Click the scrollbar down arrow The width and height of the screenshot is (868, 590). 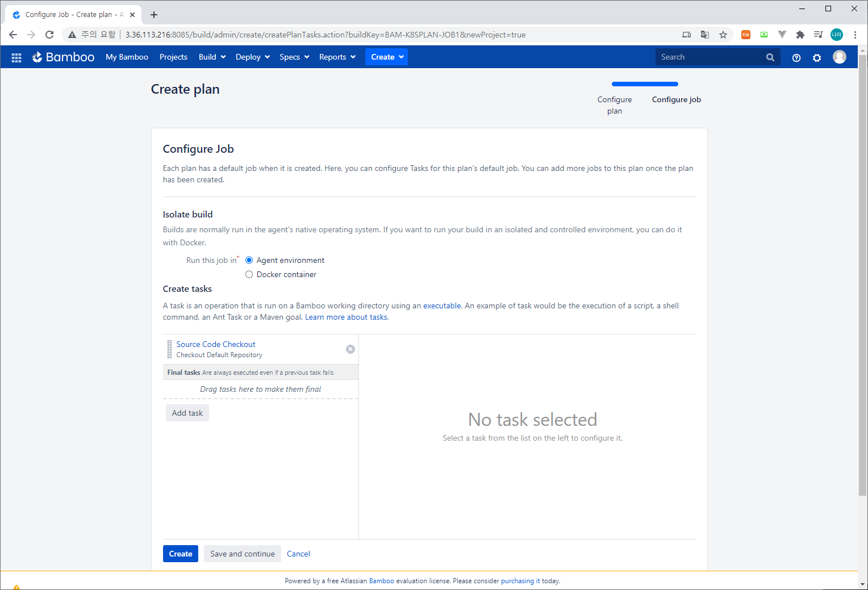click(862, 584)
